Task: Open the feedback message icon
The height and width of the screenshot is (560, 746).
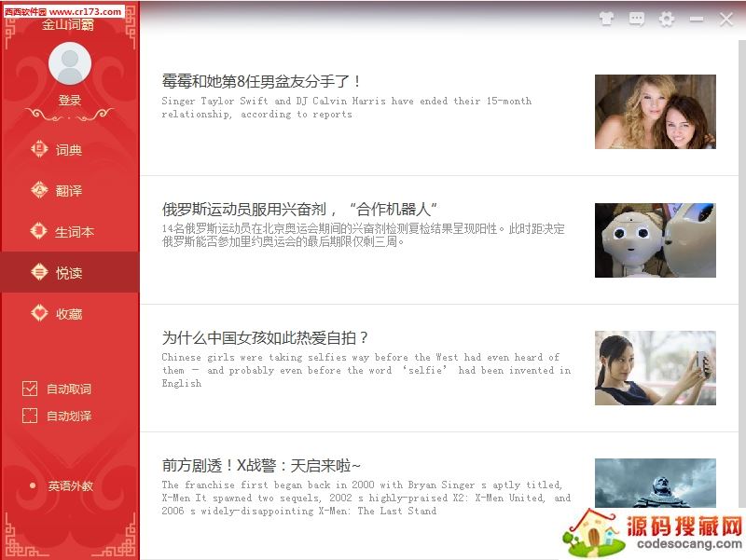Action: [x=637, y=19]
